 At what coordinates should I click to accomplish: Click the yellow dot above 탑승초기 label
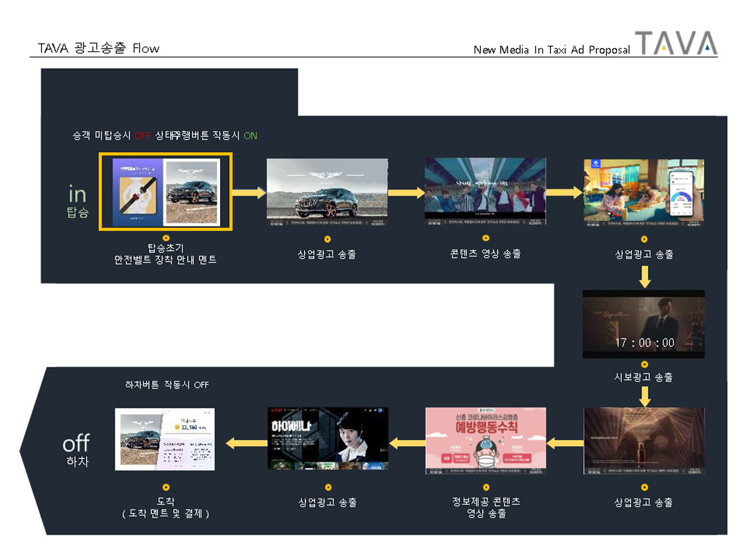165,238
